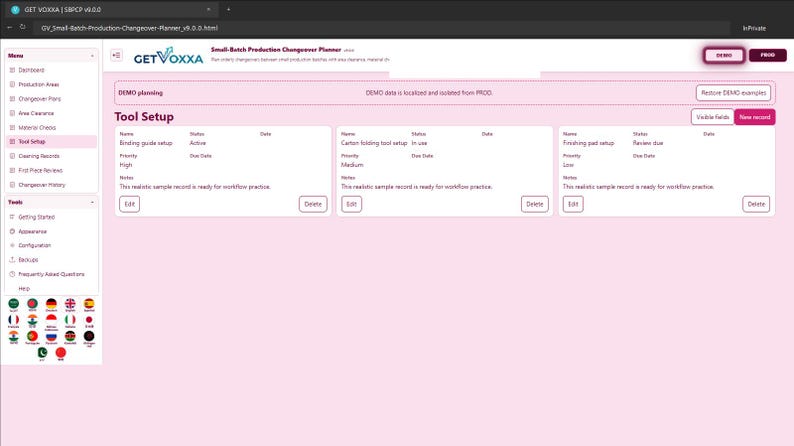
Task: Click the Area Clearance menu icon
Action: click(12, 113)
